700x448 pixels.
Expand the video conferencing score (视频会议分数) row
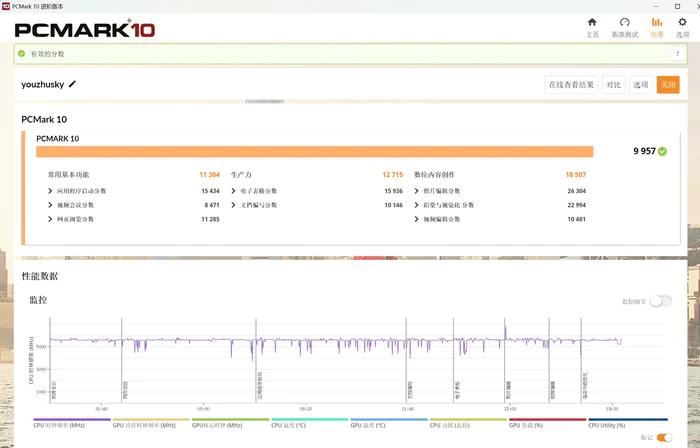coord(50,205)
